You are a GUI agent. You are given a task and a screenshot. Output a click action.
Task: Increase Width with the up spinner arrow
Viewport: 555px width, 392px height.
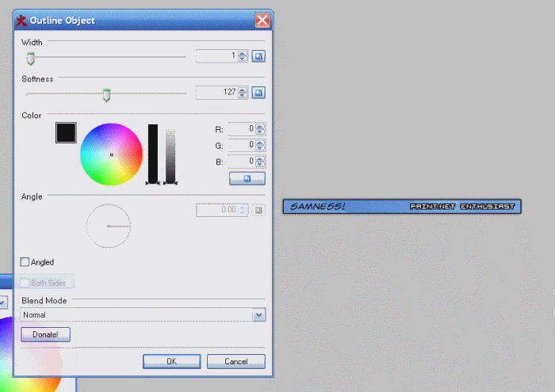[x=243, y=53]
